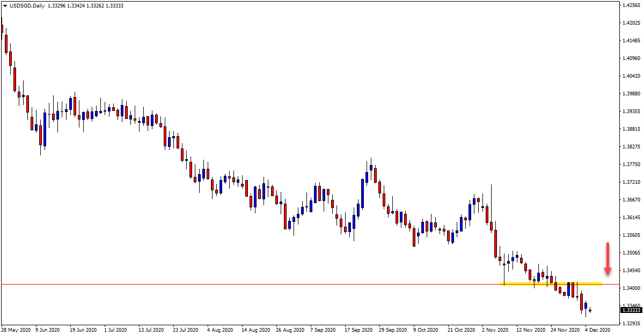Click price axis label 1.37210
This screenshot has width=644, height=336.
[x=632, y=182]
